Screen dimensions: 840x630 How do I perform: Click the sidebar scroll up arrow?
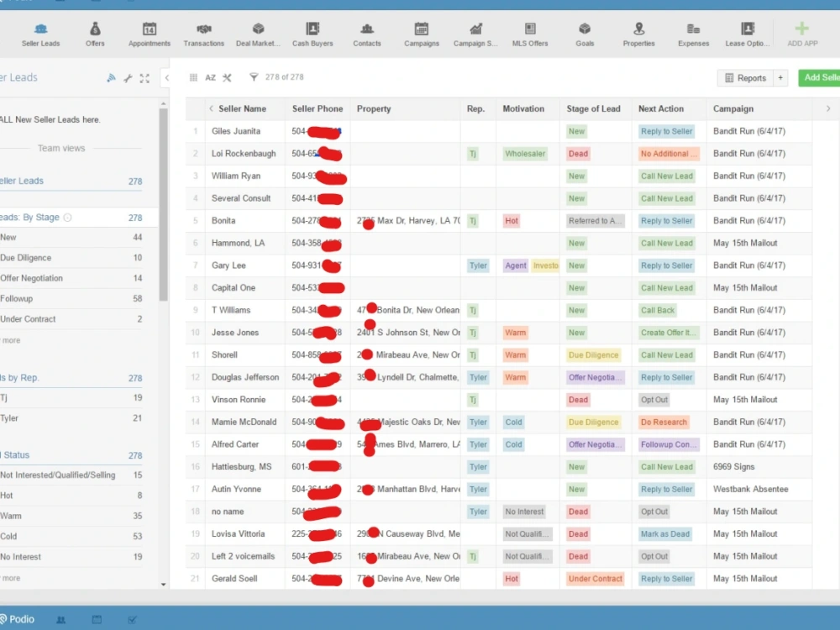coord(164,104)
